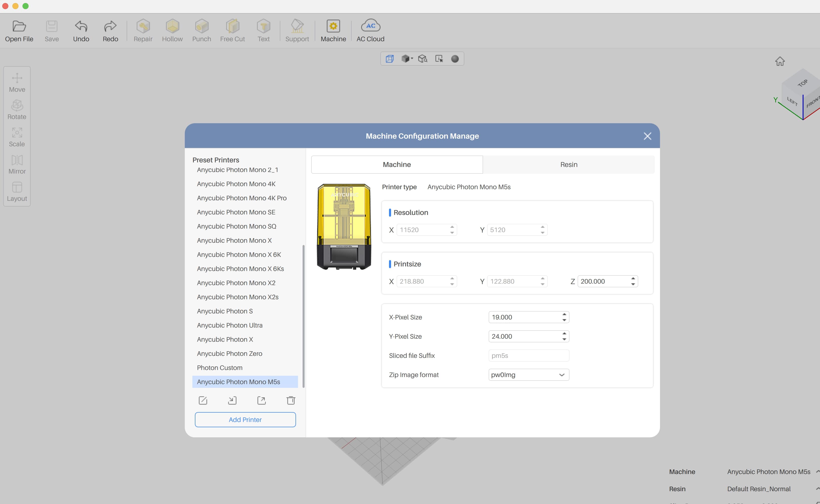Select Anycubic Photon Mono X 6Ks preset
The width and height of the screenshot is (820, 504).
240,269
